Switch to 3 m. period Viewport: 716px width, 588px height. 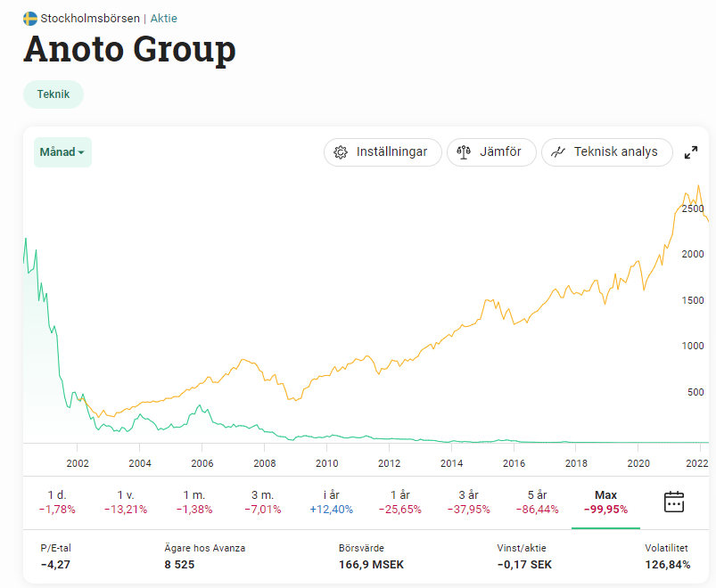262,502
